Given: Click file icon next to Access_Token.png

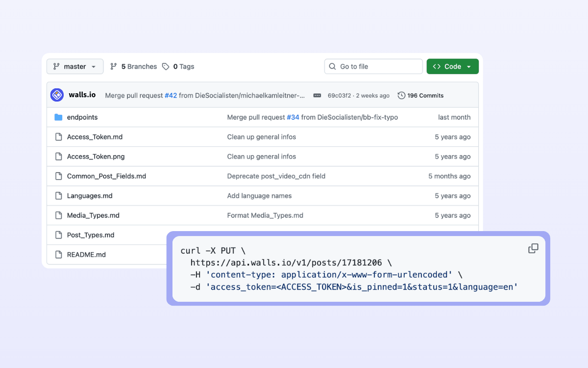Looking at the screenshot, I should click(58, 157).
